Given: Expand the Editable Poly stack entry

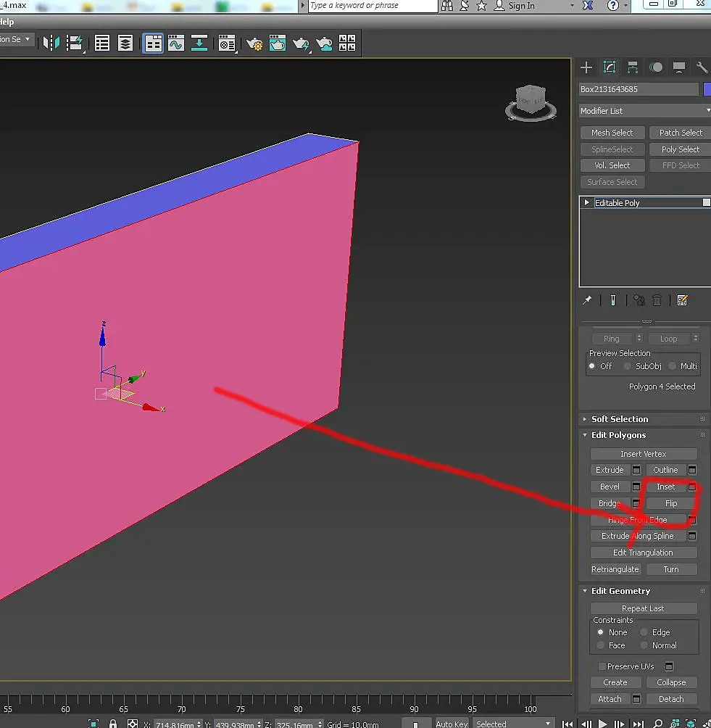Looking at the screenshot, I should (587, 203).
